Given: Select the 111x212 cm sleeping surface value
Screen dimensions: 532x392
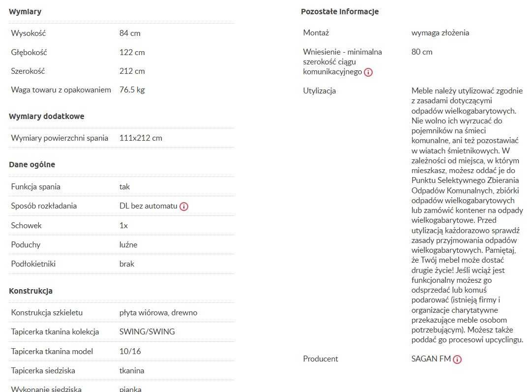Looking at the screenshot, I should coord(141,138).
